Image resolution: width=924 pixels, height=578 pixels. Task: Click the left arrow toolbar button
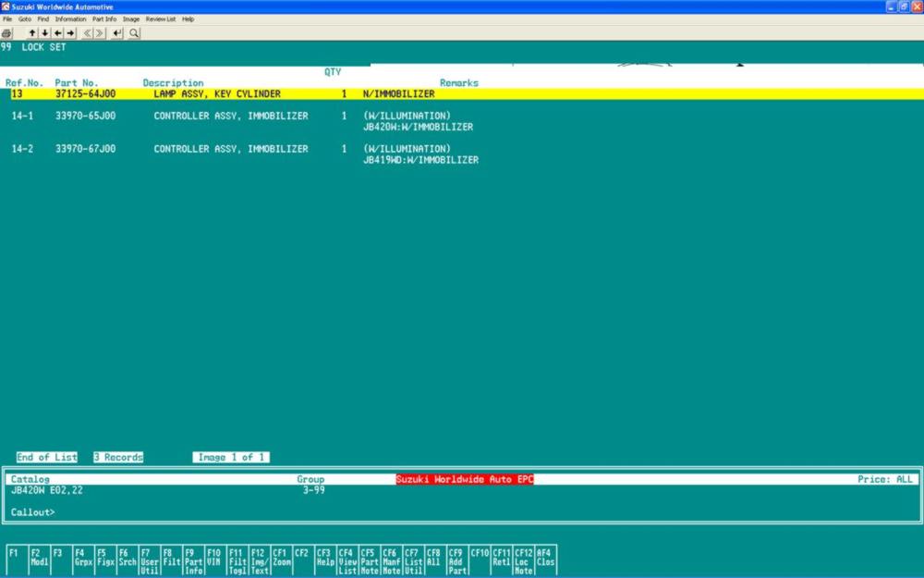point(57,33)
